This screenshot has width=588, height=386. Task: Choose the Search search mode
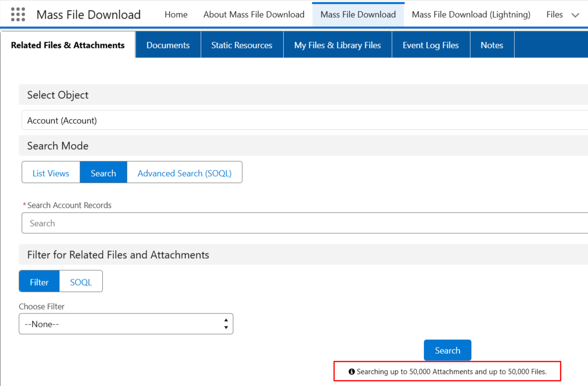point(103,173)
